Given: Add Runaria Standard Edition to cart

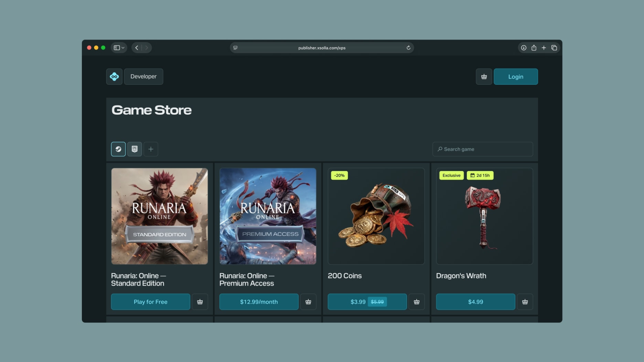Looking at the screenshot, I should tap(200, 302).
